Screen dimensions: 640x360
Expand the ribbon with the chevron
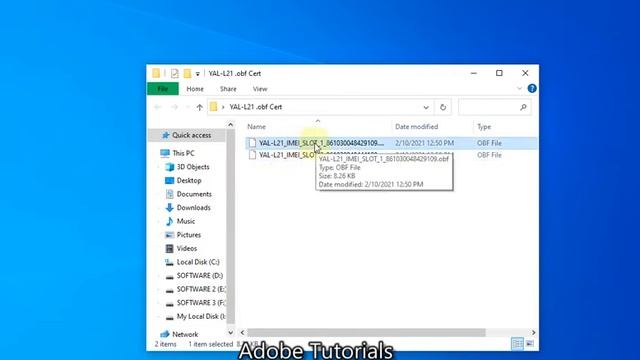coord(519,88)
